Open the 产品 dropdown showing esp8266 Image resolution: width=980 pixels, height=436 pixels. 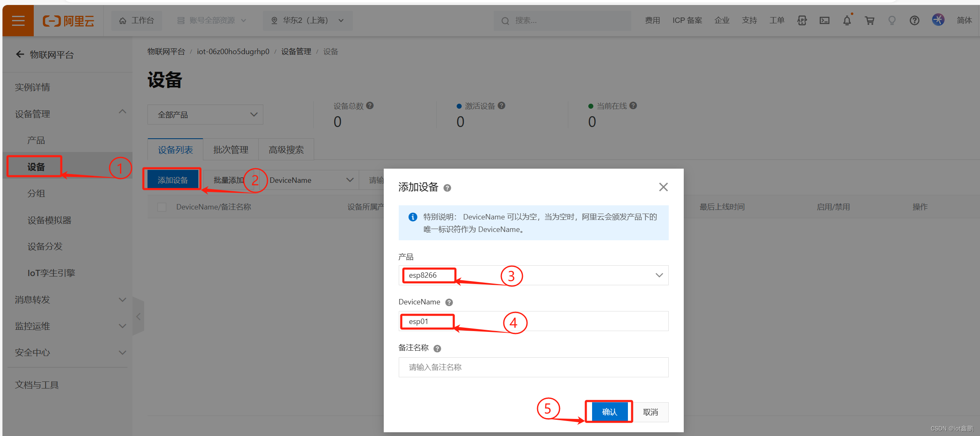click(x=533, y=275)
